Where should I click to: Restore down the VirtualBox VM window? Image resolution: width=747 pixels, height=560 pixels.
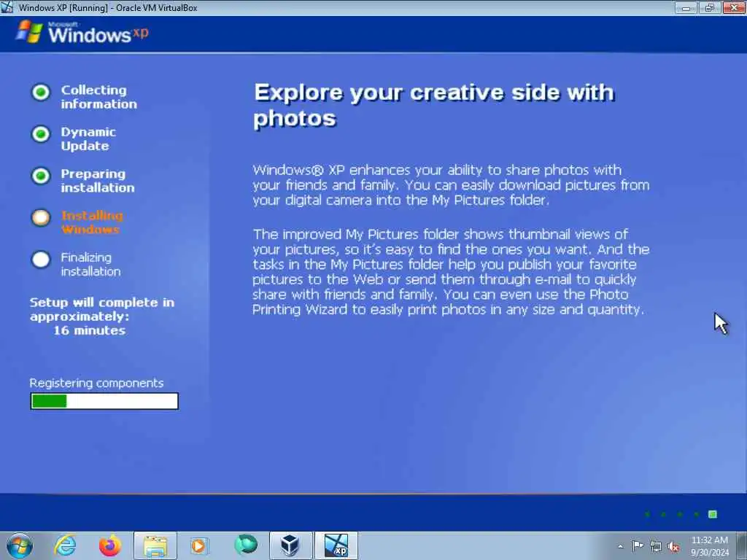pos(710,7)
